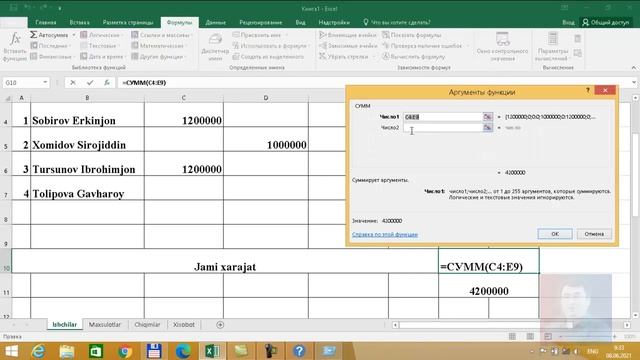Select the Maxsulotlar sheet tab
The image size is (640, 360).
[x=105, y=324]
